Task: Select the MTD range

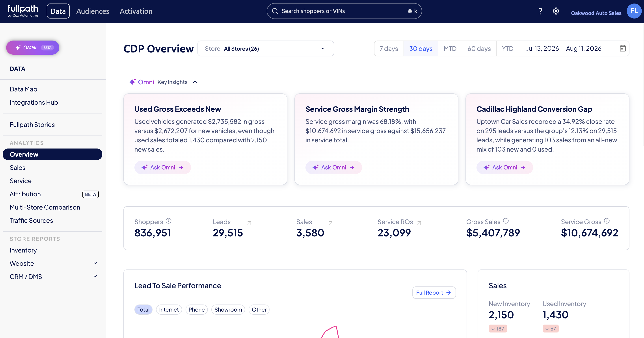Action: [x=450, y=48]
